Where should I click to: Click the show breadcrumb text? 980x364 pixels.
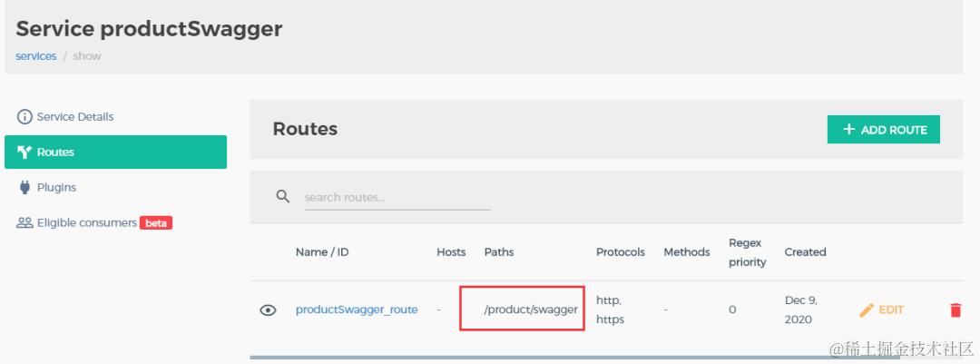pyautogui.click(x=87, y=56)
